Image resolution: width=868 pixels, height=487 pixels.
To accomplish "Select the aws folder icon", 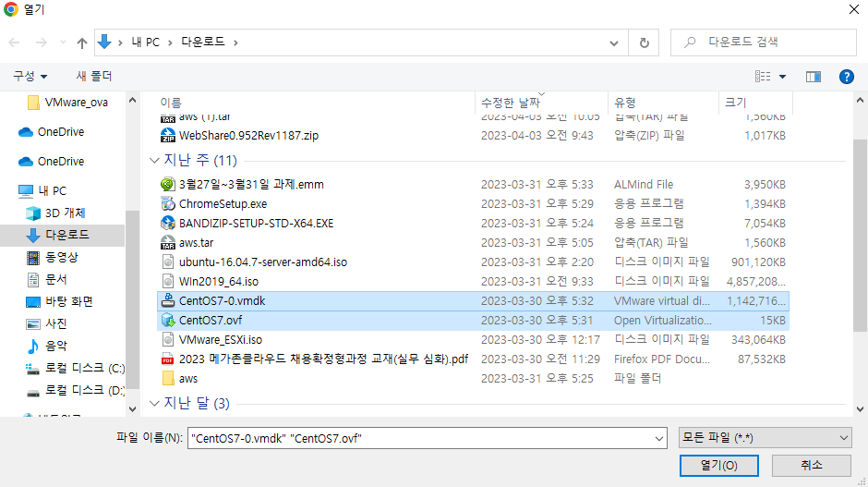I will (168, 378).
